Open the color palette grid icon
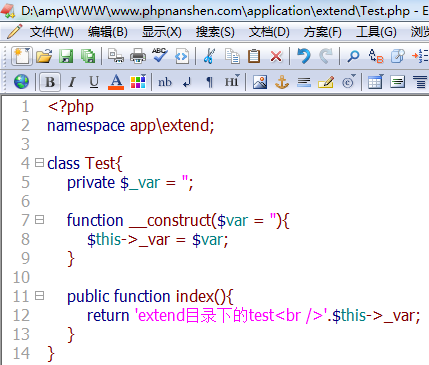 point(138,82)
